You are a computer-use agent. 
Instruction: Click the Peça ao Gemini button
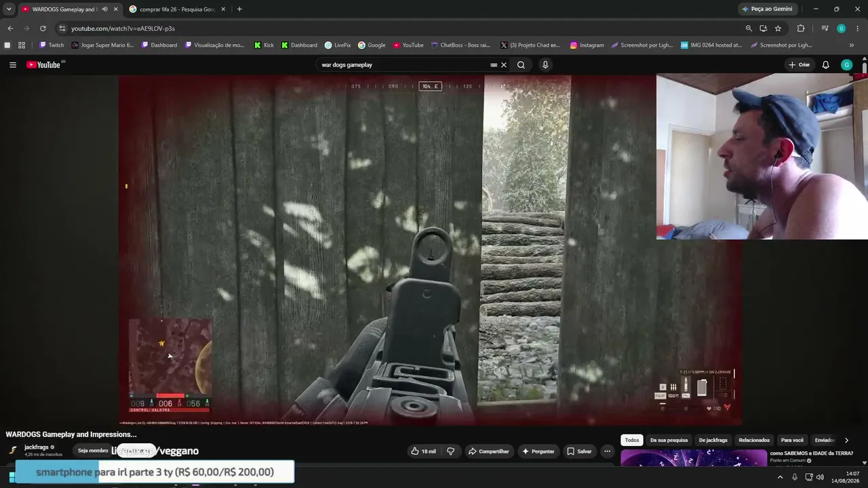[x=767, y=9]
